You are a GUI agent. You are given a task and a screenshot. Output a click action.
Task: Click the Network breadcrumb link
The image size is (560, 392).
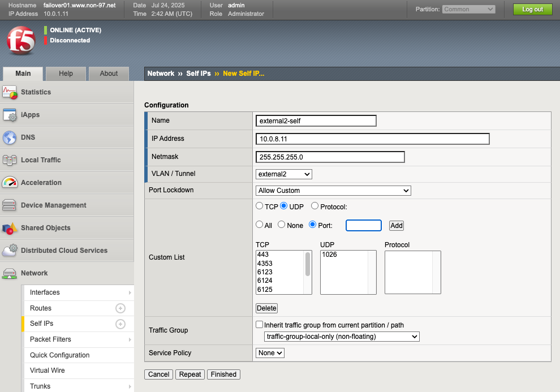click(x=161, y=74)
